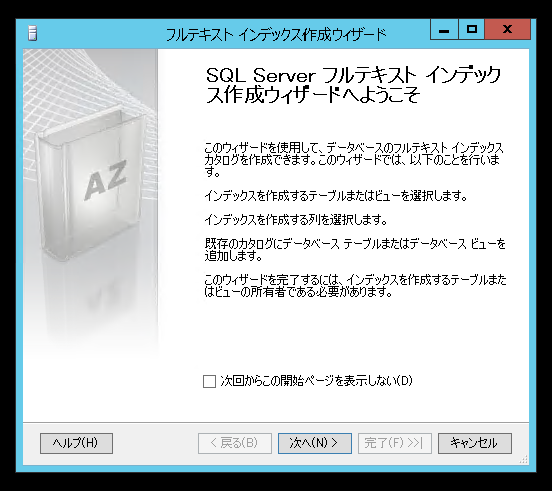Screen dimensions: 552x491
Task: Click the text 'インデックスを作成する列を選択します。'
Action: coord(296,220)
